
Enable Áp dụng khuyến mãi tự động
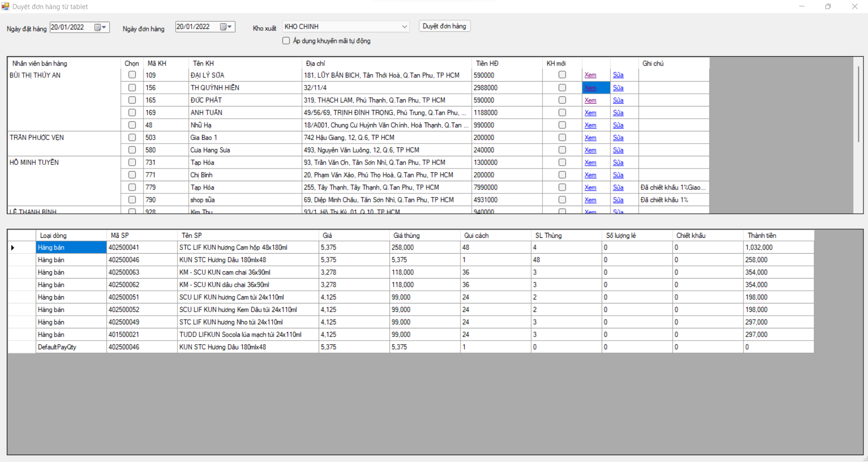point(286,41)
